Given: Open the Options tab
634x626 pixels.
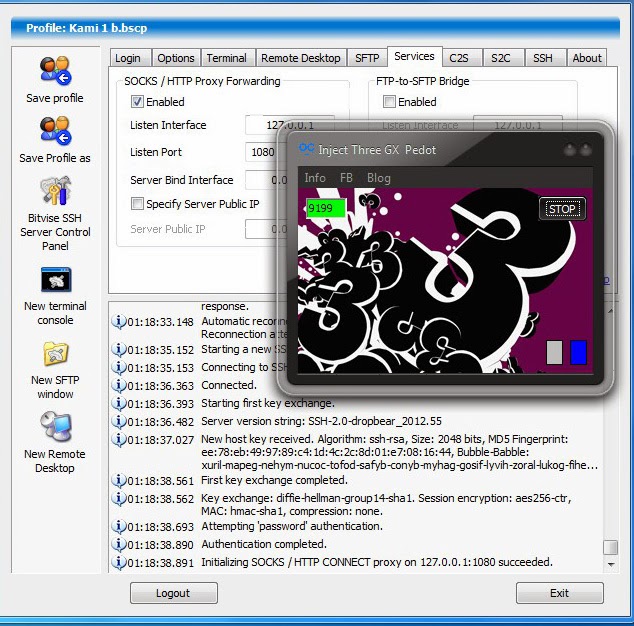Looking at the screenshot, I should point(176,58).
